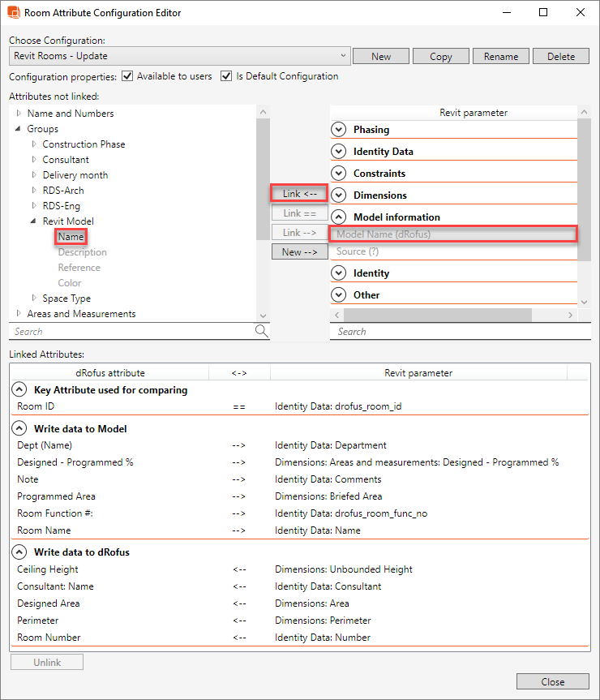Collapse Key Attribute used for comparing section
600x700 pixels.
[x=20, y=390]
